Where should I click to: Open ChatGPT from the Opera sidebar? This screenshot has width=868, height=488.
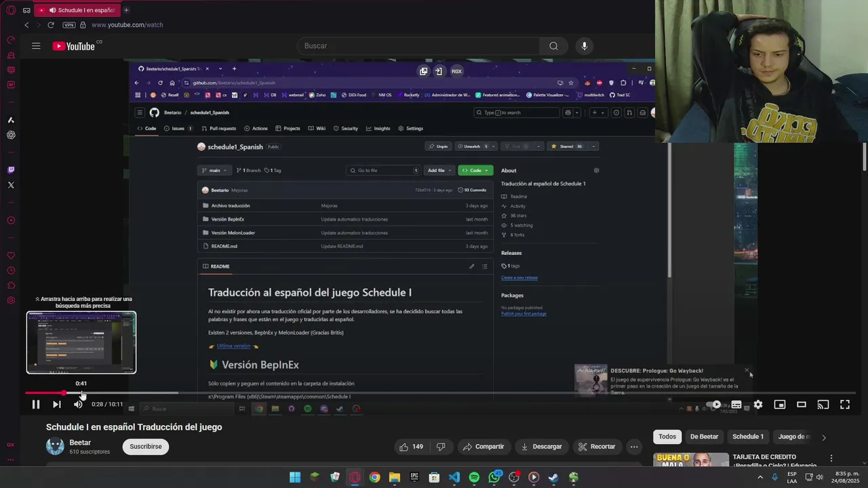(x=11, y=135)
